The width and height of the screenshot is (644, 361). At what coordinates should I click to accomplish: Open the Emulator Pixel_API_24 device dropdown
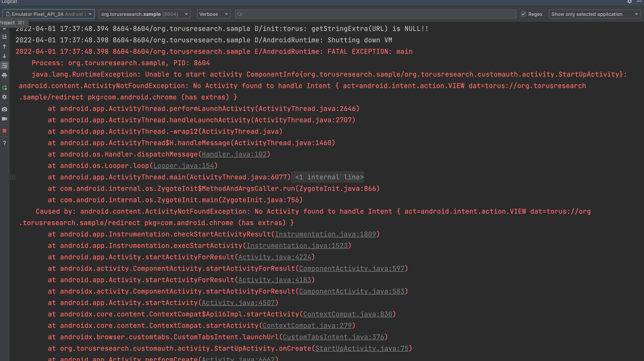(48, 14)
